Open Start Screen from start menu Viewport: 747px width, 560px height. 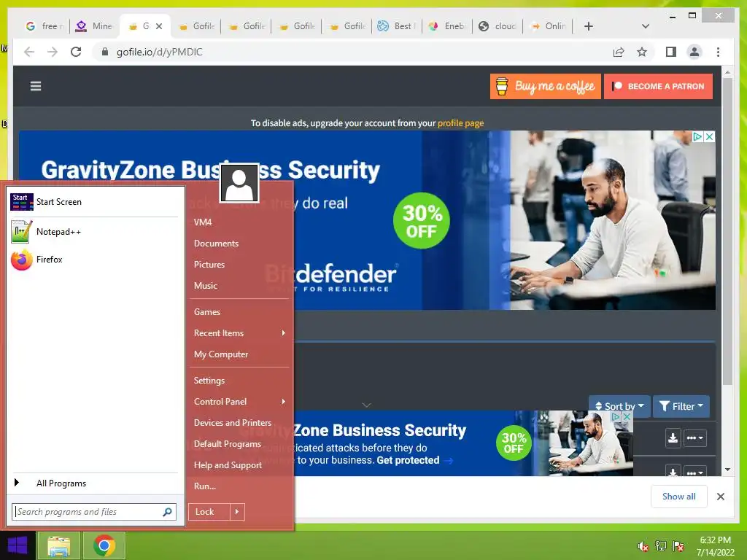point(94,202)
